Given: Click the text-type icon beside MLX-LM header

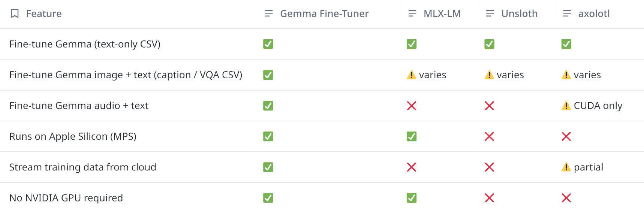Looking at the screenshot, I should click(412, 13).
